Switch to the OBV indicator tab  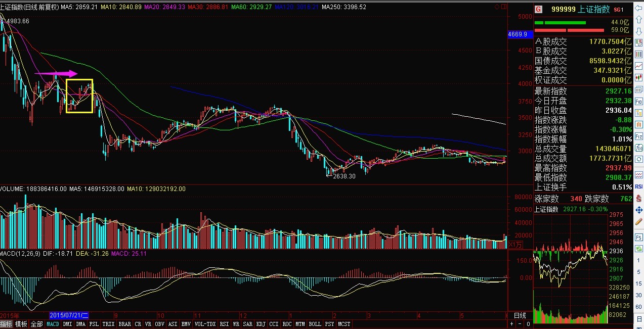(160, 324)
